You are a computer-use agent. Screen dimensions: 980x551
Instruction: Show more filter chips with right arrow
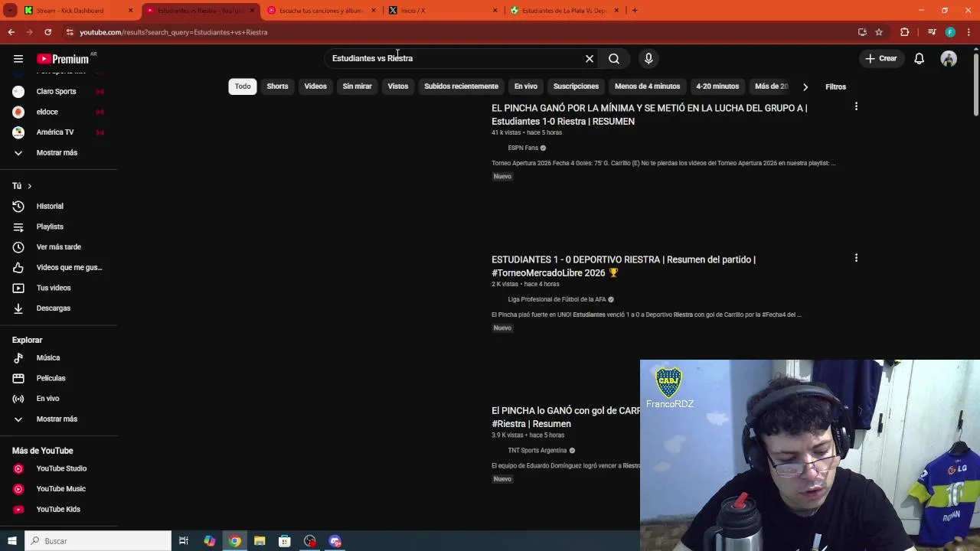point(805,86)
